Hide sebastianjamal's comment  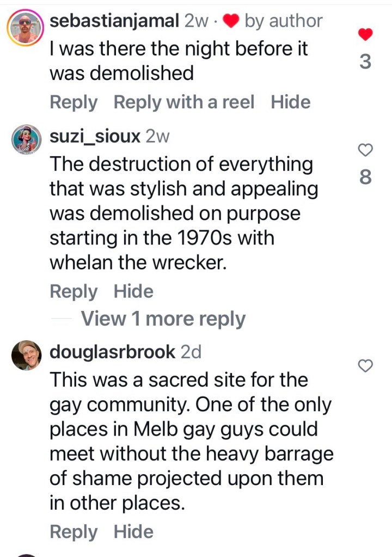pyautogui.click(x=290, y=102)
